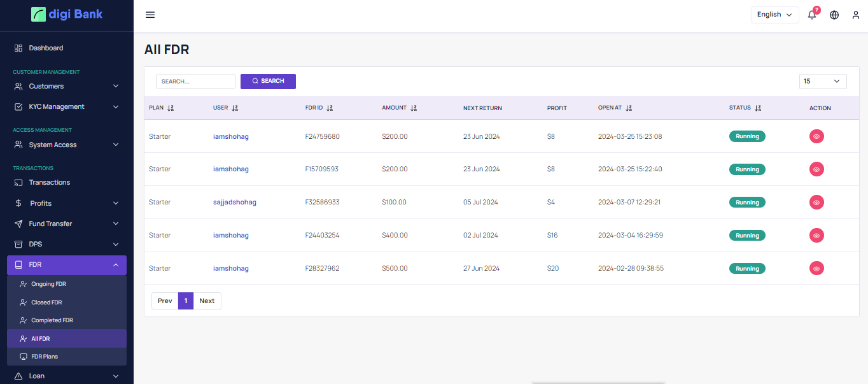Click the globe icon in header
868x384 pixels.
834,15
